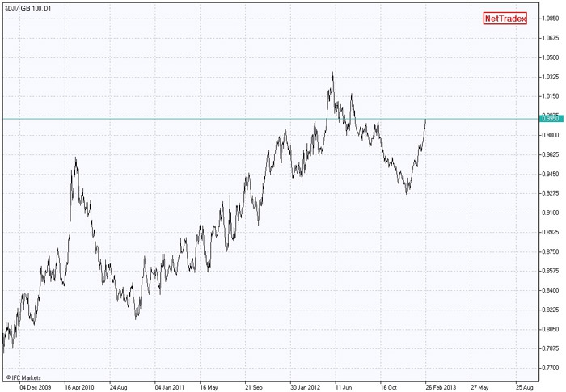Select the teal horizontal price level line
Image resolution: width=566 pixels, height=392 pixels.
coord(243,119)
